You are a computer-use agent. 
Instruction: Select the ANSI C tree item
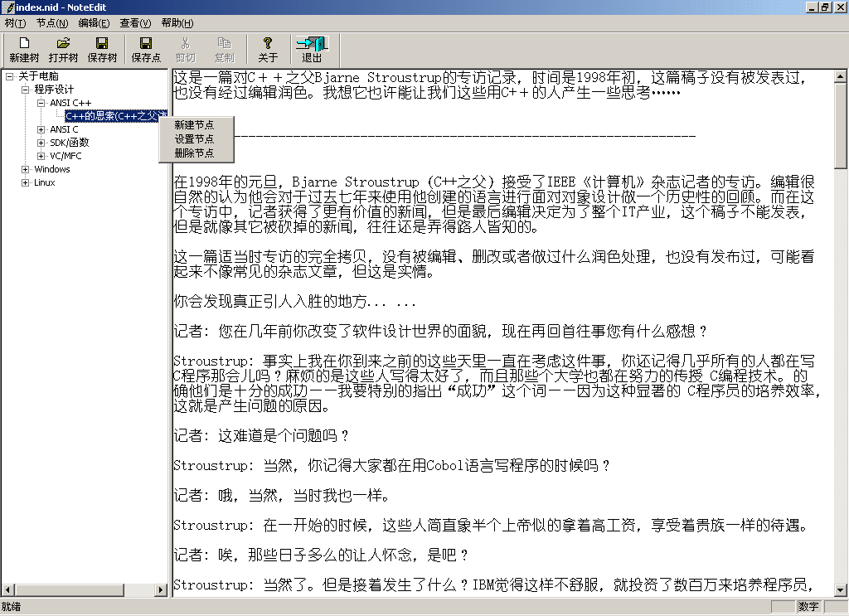[x=64, y=129]
